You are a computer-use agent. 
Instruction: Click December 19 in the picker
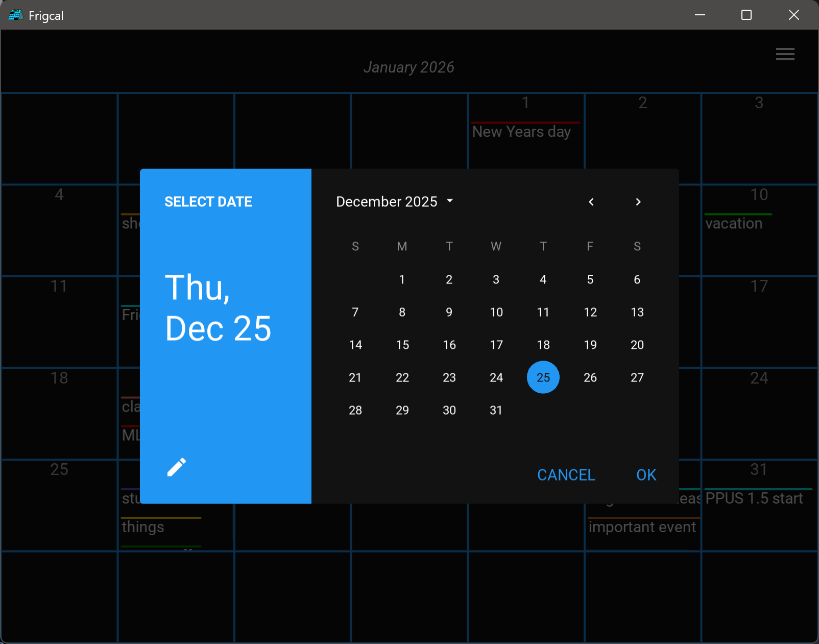click(x=590, y=345)
